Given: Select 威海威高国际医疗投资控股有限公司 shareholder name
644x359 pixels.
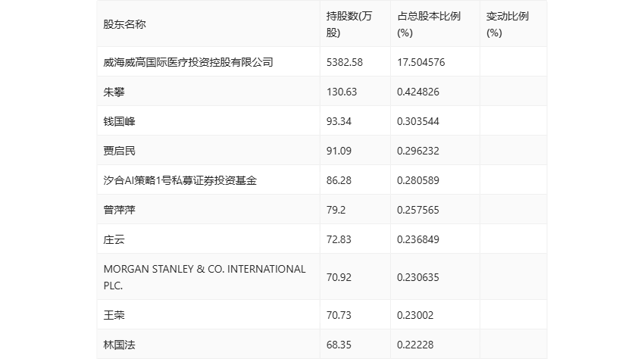Looking at the screenshot, I should [188, 62].
